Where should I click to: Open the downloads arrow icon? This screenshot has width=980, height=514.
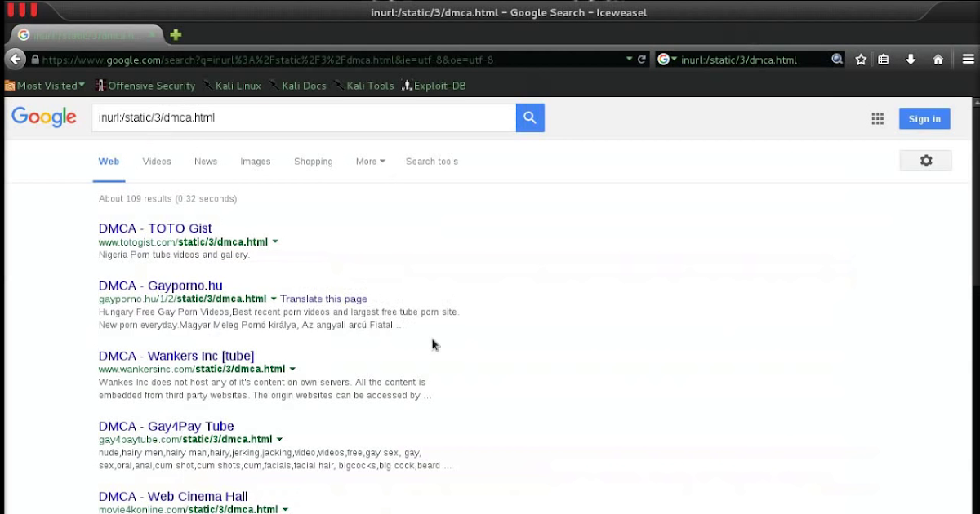click(911, 60)
